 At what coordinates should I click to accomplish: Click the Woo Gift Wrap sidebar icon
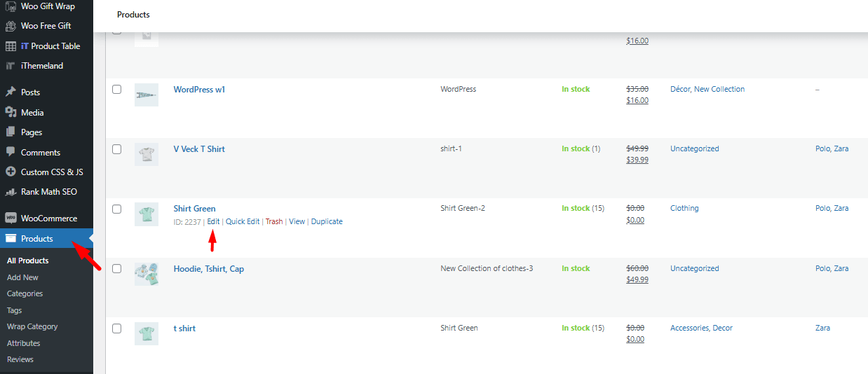coord(10,6)
